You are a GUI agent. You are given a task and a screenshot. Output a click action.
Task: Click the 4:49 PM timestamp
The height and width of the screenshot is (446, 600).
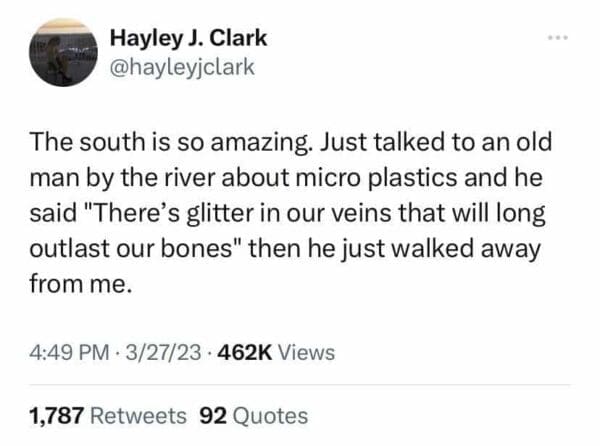68,352
